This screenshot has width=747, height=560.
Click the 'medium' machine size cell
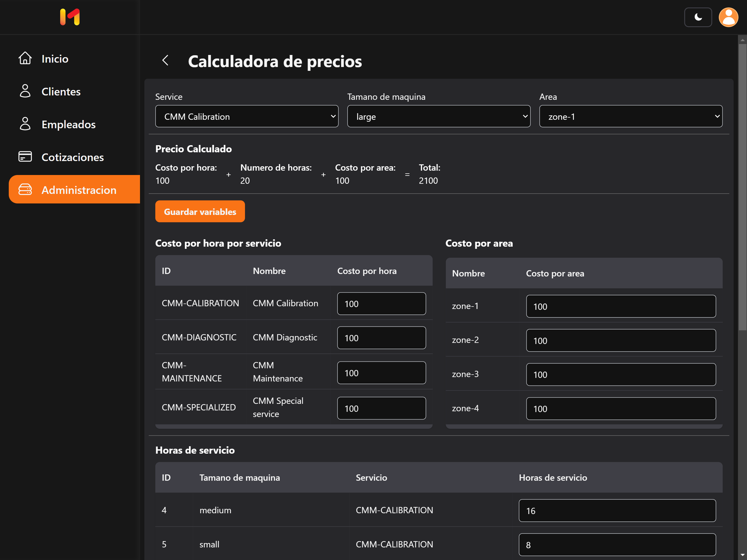tap(271, 510)
